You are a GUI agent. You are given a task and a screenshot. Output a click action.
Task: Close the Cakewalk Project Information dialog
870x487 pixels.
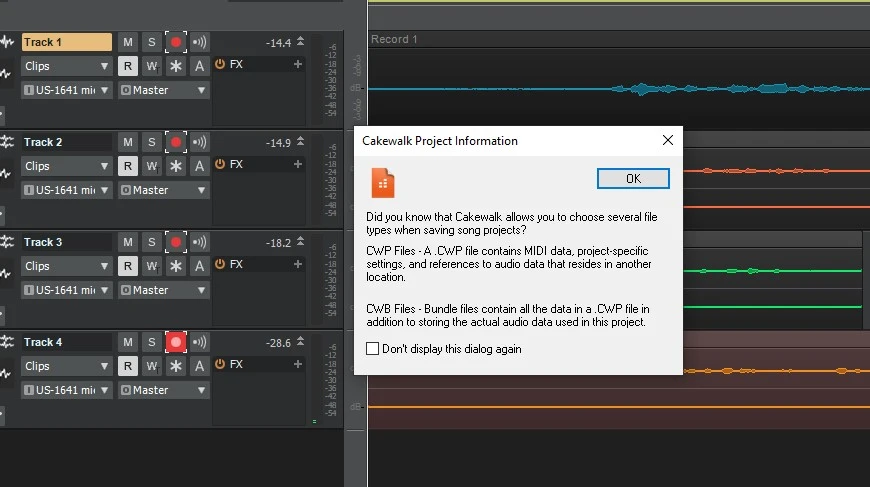667,141
